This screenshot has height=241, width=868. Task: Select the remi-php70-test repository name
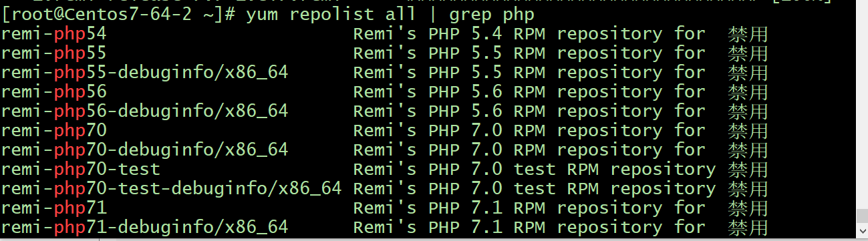click(80, 170)
